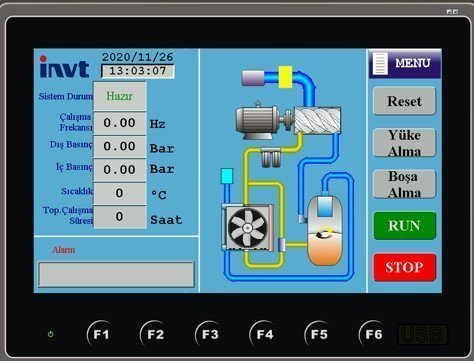This screenshot has width=474, height=361.
Task: Click the Reset button
Action: click(x=404, y=101)
